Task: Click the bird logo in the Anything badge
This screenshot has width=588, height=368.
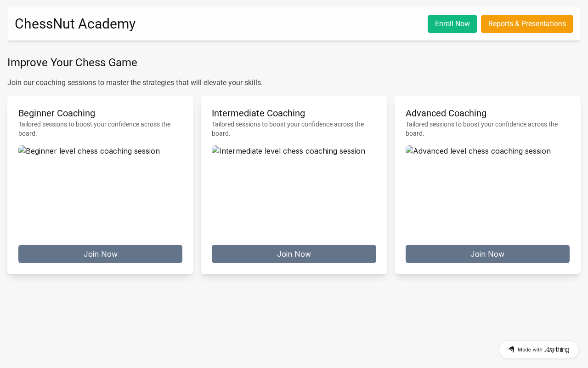Action: pyautogui.click(x=511, y=350)
